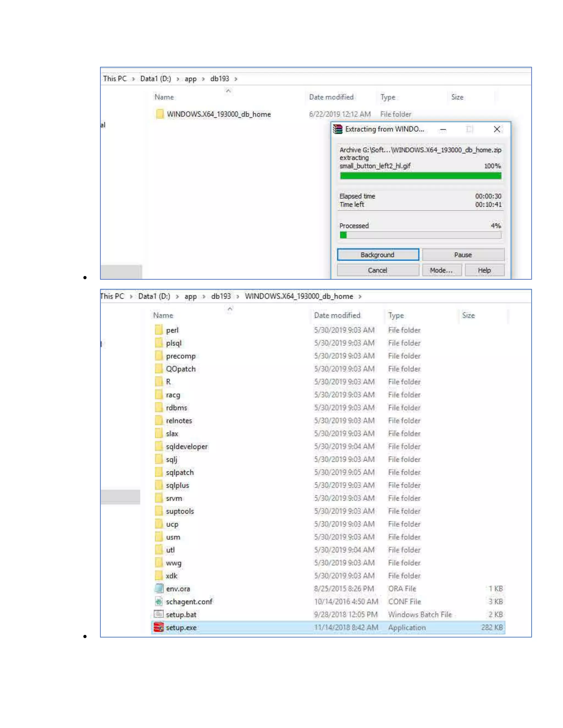Cancel the extraction process

[x=377, y=270]
